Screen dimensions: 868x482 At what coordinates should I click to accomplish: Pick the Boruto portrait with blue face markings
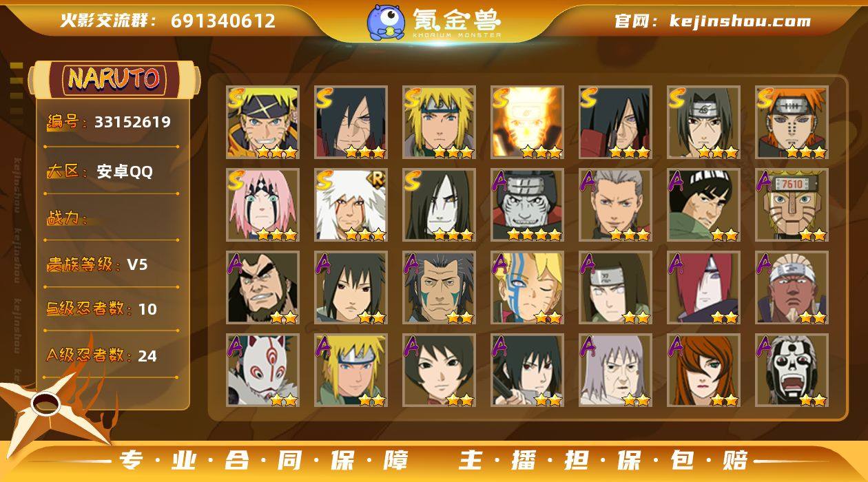[527, 288]
